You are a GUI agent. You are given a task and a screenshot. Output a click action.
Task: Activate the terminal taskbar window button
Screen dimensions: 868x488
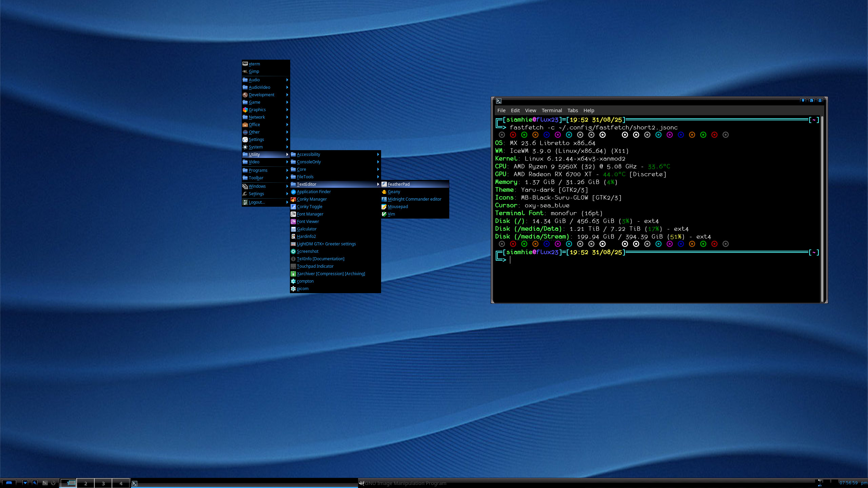point(244,483)
